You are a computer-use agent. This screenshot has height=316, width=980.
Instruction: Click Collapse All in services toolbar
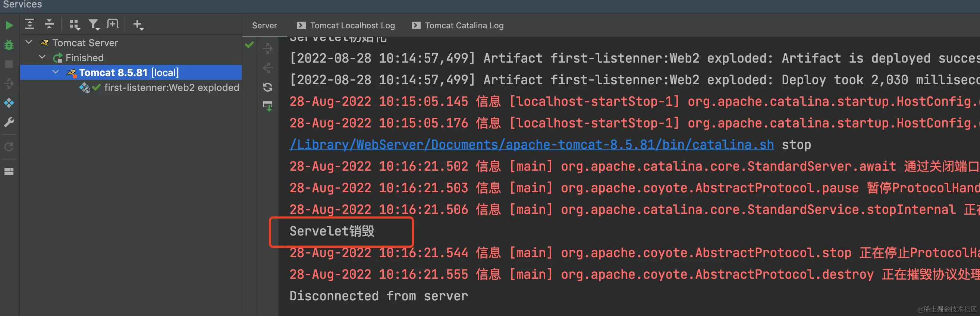pyautogui.click(x=49, y=24)
